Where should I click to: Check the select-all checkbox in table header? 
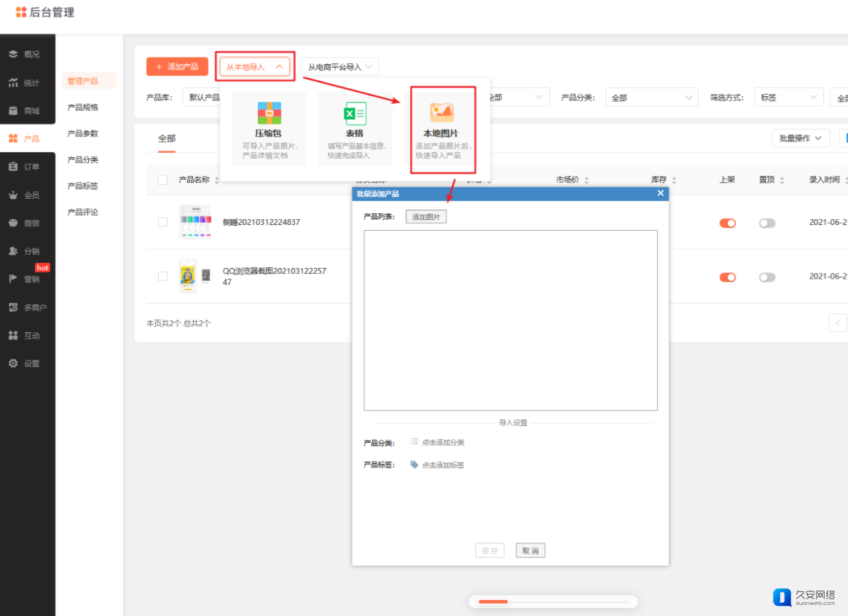pos(162,180)
